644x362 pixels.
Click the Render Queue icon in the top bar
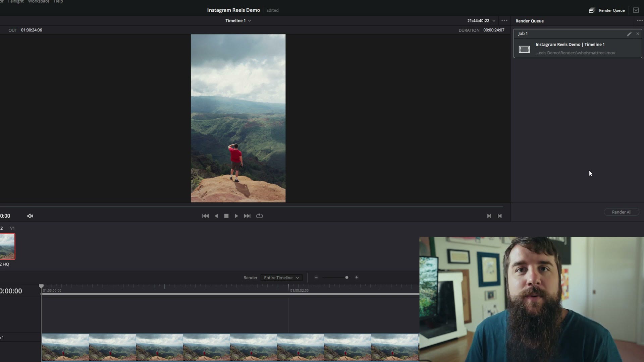coord(592,10)
